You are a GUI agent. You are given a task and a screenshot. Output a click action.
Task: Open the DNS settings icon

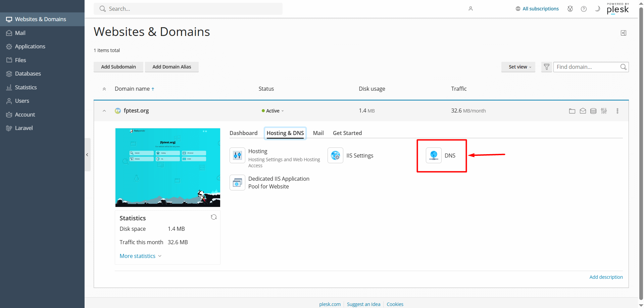pyautogui.click(x=434, y=156)
